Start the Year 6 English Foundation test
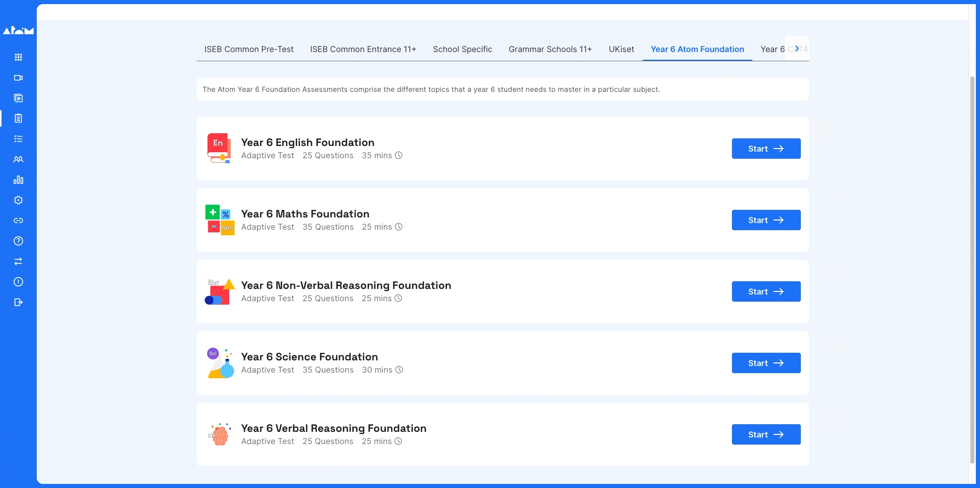Viewport: 980px width, 488px height. tap(766, 149)
